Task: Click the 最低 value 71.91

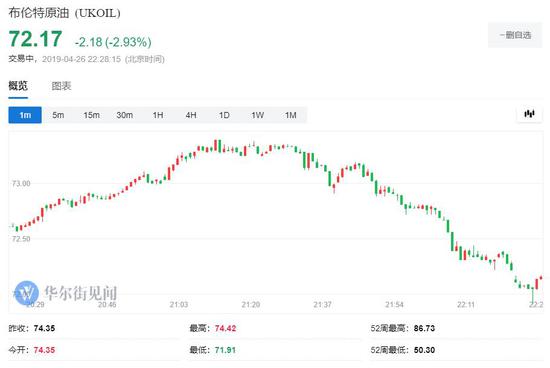Action: pos(225,350)
